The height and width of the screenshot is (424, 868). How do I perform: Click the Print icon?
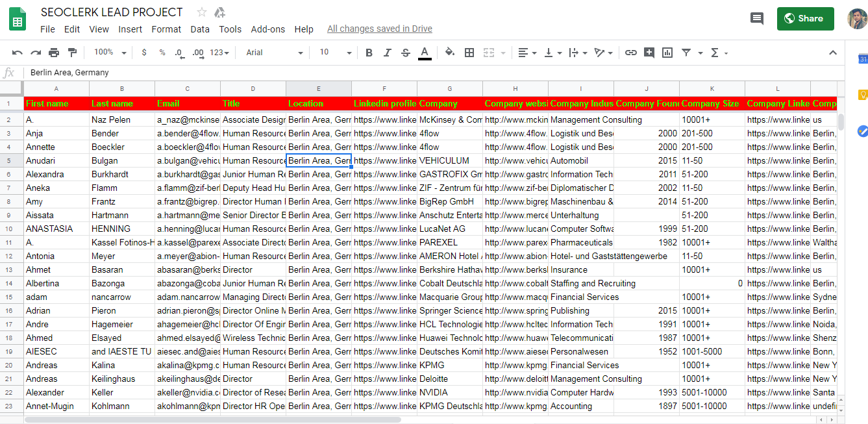point(54,53)
